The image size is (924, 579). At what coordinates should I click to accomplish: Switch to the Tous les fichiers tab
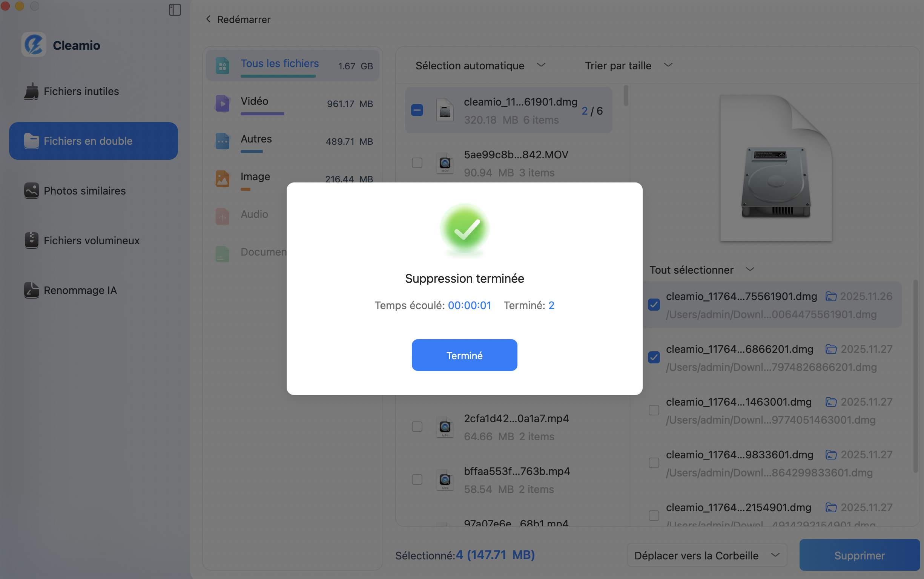pyautogui.click(x=280, y=64)
